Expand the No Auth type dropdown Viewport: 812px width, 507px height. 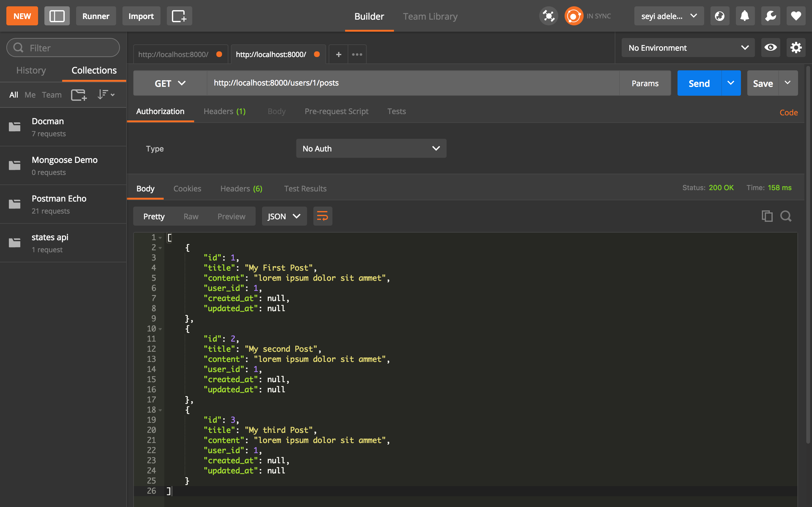coord(371,149)
